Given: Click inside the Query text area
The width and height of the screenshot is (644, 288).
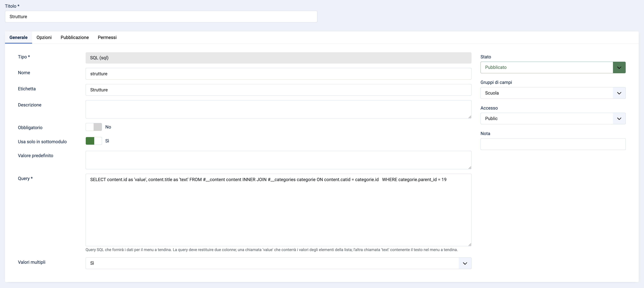Looking at the screenshot, I should [x=278, y=210].
